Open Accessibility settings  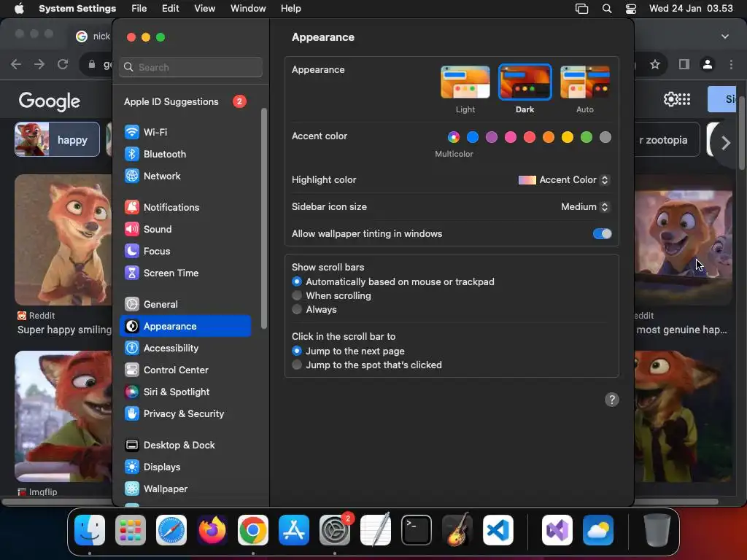tap(185, 348)
